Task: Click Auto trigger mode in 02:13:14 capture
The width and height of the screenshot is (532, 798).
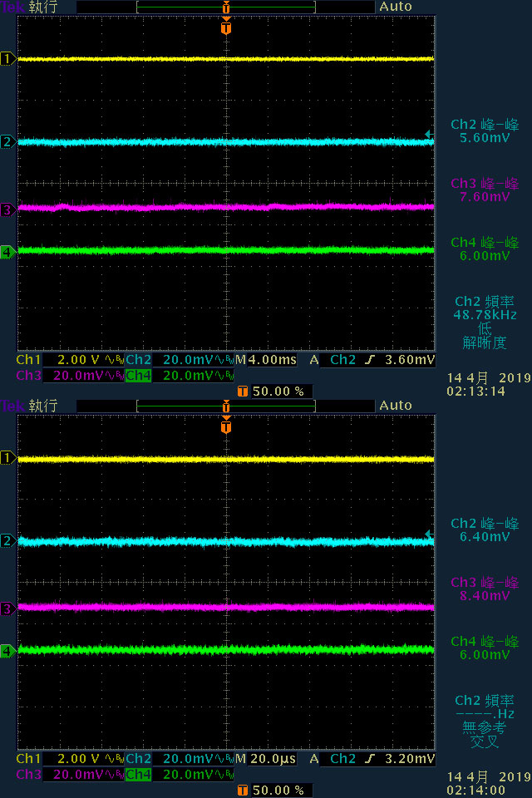Action: tap(396, 7)
